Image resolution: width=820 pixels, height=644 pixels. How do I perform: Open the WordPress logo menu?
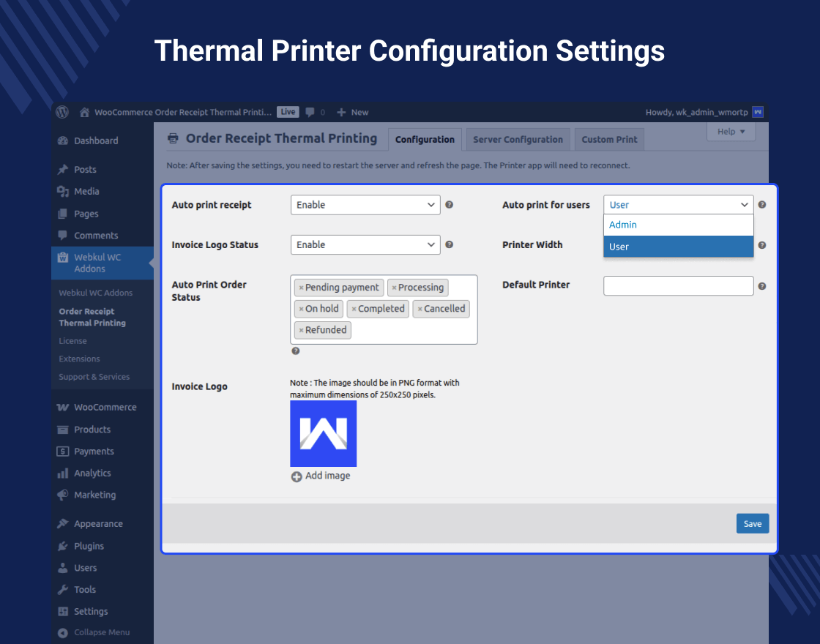coord(62,112)
